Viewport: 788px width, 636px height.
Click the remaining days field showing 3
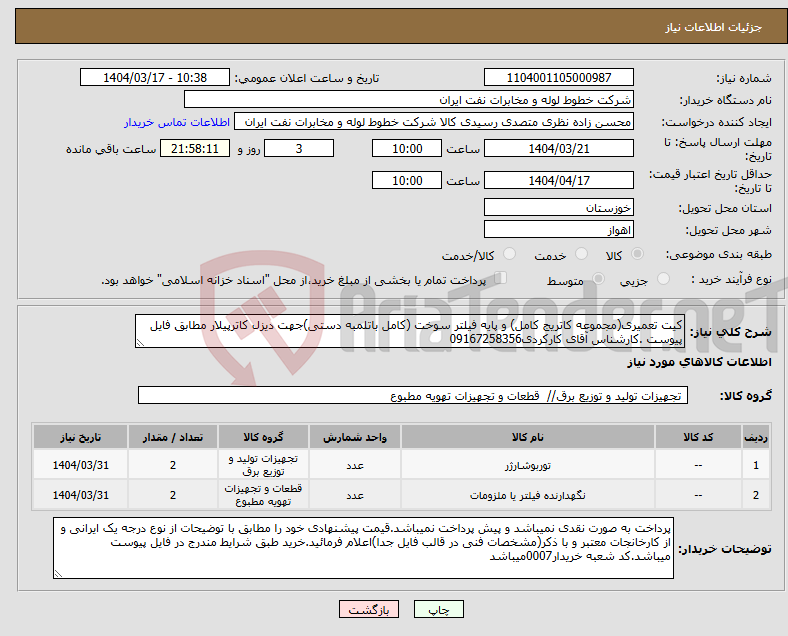[x=299, y=148]
